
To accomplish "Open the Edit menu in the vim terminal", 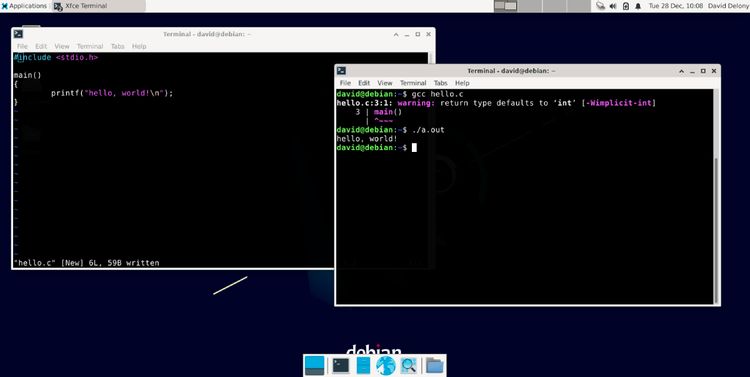I will pyautogui.click(x=41, y=46).
